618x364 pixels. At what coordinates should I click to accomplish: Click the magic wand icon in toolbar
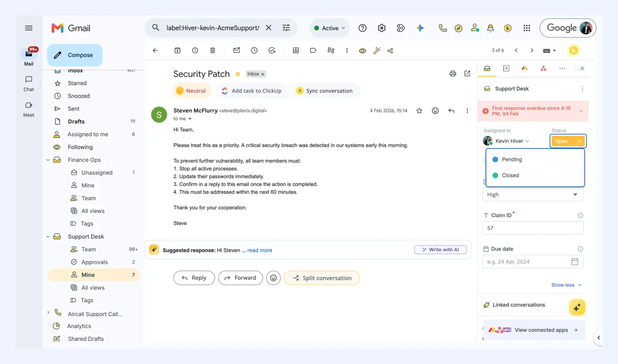tap(377, 51)
